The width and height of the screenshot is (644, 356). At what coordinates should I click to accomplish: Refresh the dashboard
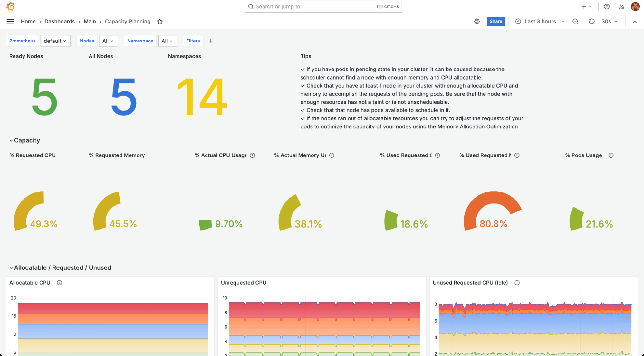click(x=591, y=21)
